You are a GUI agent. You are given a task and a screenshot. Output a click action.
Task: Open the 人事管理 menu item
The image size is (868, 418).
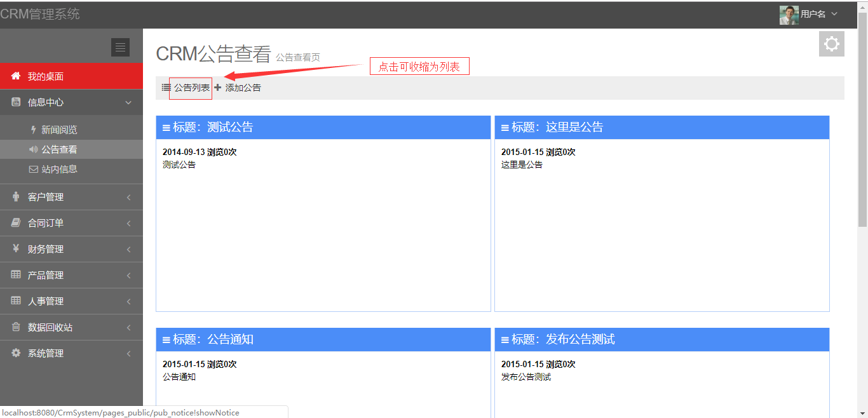pos(46,301)
